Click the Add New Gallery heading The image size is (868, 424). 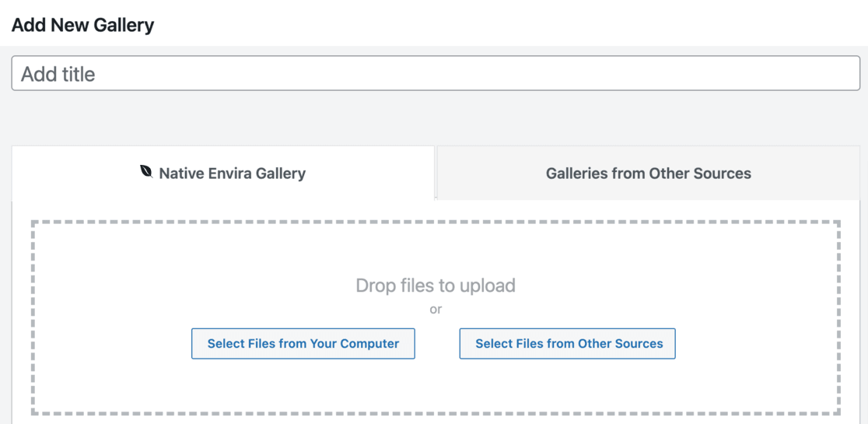[x=82, y=25]
